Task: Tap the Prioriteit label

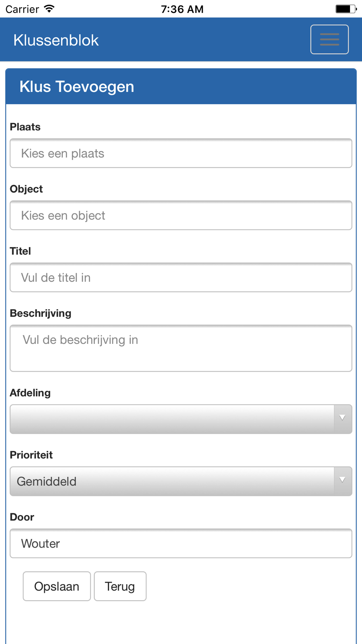Action: click(x=31, y=455)
